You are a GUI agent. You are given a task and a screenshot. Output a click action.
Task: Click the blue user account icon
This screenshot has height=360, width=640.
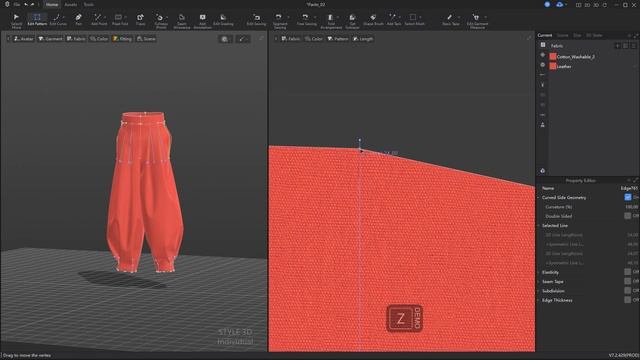click(x=547, y=4)
